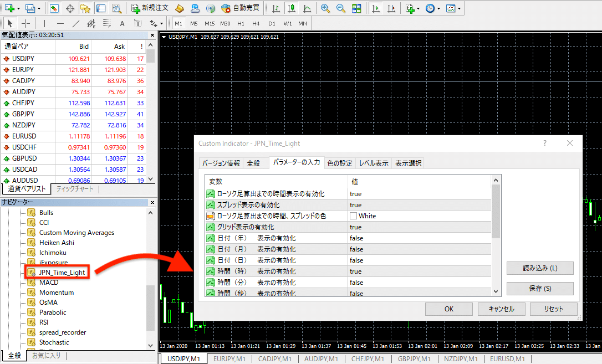Screen dimensions: 602x364
Task: Select the text label 'T' tool
Action: pos(138,23)
